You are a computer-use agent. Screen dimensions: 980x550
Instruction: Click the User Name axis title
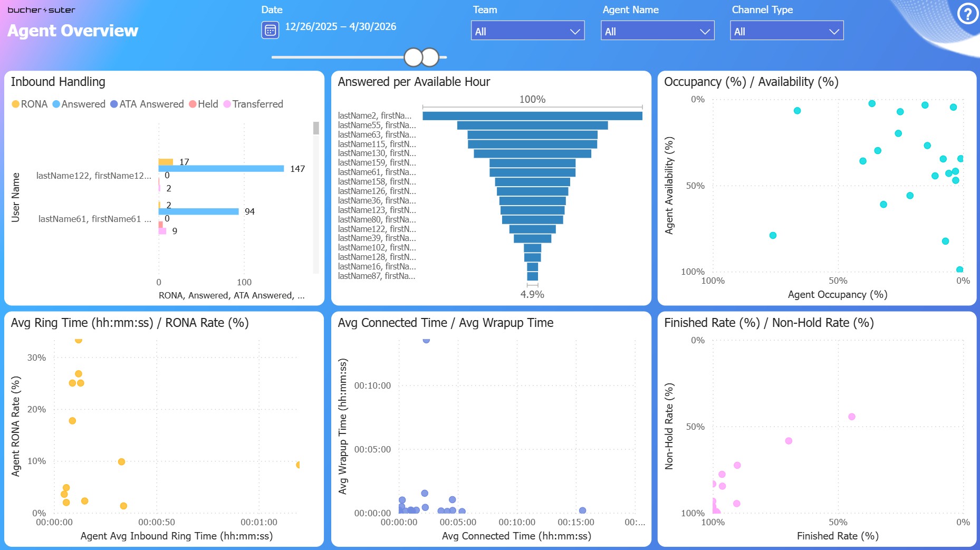(16, 197)
